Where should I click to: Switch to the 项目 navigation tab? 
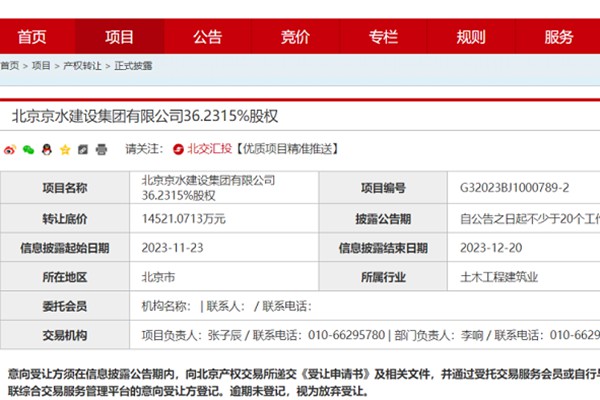(x=119, y=37)
